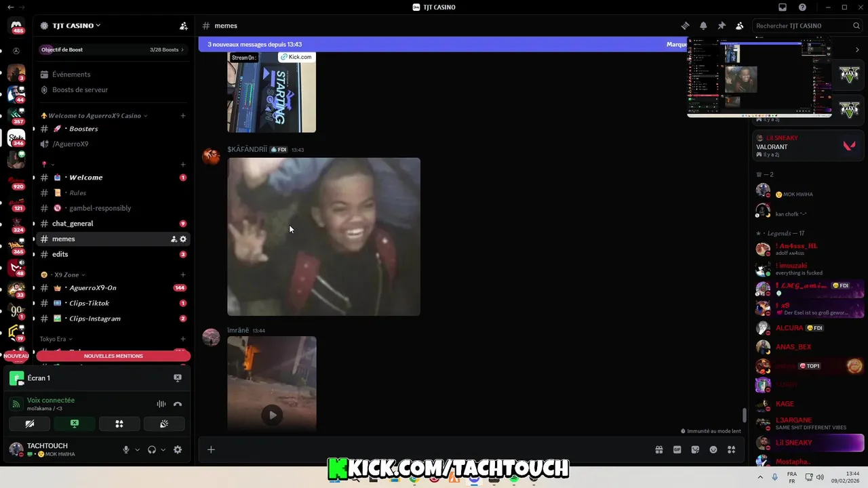Disconnect from voice hang-up icon
Screen dimensions: 868x488
pos(178,404)
